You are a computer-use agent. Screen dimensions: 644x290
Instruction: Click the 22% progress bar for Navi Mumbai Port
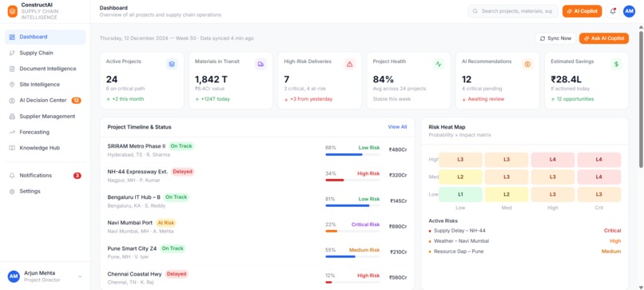pyautogui.click(x=352, y=231)
